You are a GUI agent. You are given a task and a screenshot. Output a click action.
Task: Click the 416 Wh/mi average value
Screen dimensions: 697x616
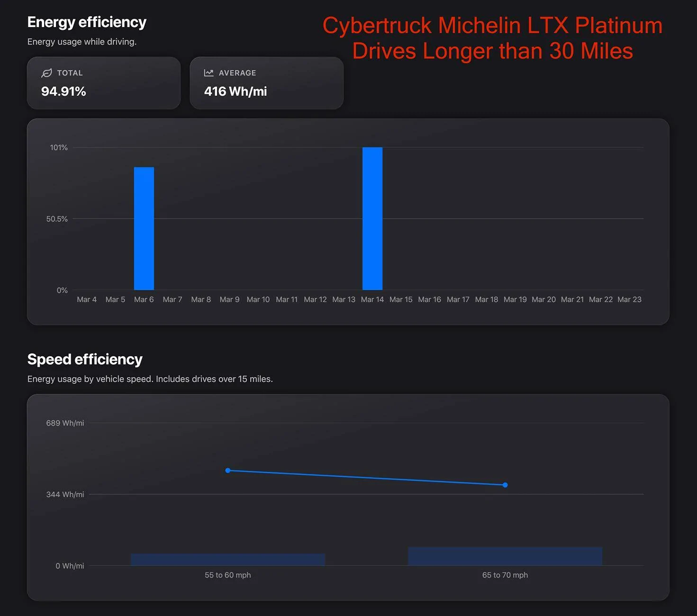[x=235, y=91]
